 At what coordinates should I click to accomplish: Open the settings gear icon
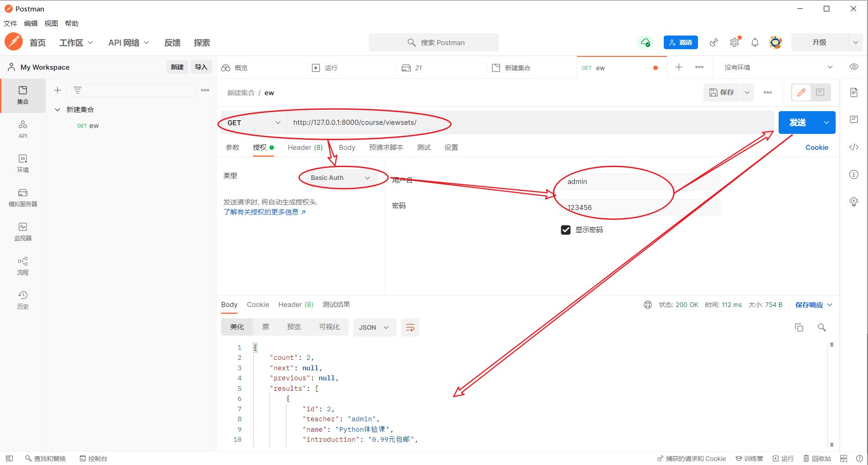click(x=734, y=42)
